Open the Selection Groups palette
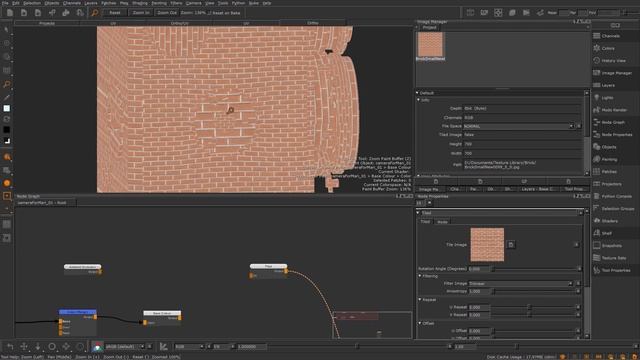The width and height of the screenshot is (640, 360). point(618,209)
